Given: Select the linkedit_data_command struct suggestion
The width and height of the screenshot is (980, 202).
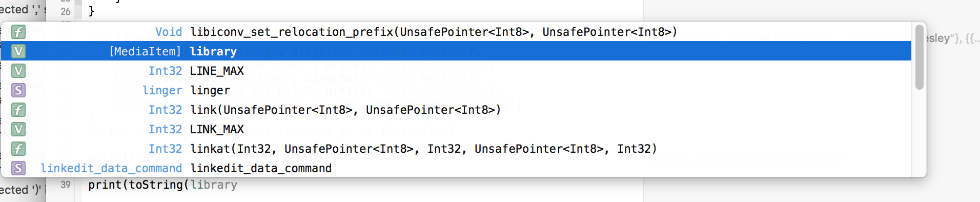Looking at the screenshot, I should pos(456,168).
